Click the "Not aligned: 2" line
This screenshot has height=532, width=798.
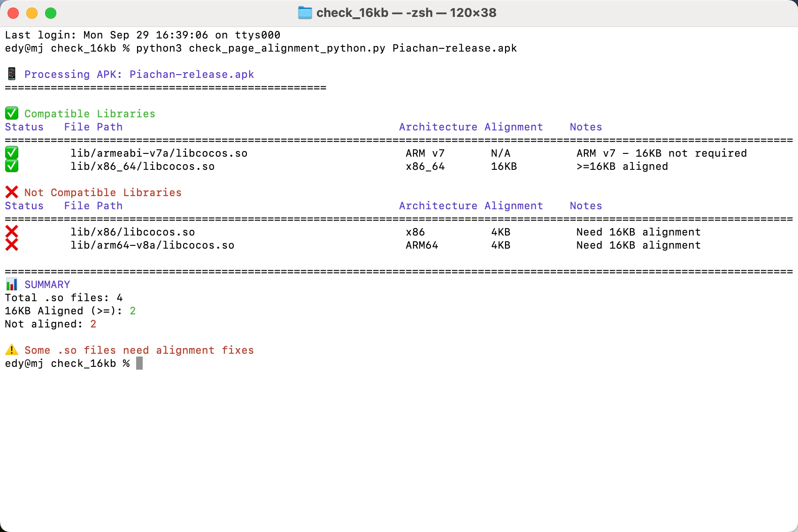[x=51, y=324]
